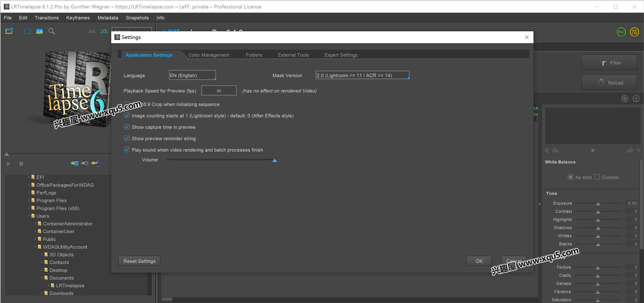Toggle Show preview reminder string checkbox
Viewport: 644px width, 303px height.
(x=127, y=139)
